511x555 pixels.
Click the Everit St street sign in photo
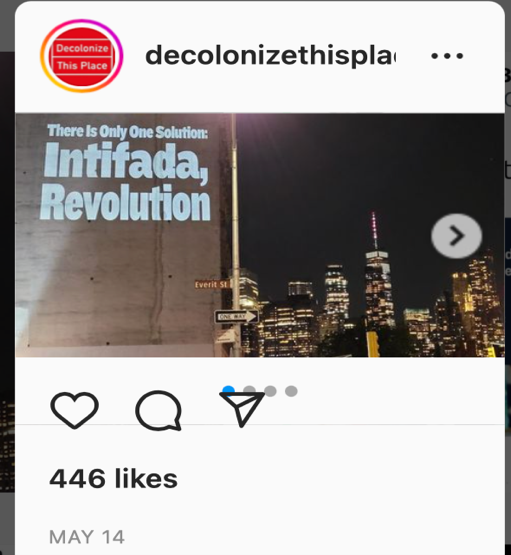[212, 284]
